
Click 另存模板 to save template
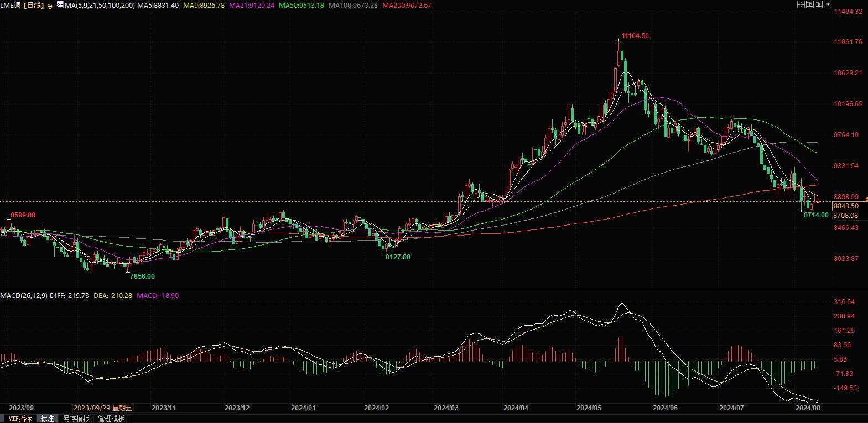point(76,419)
